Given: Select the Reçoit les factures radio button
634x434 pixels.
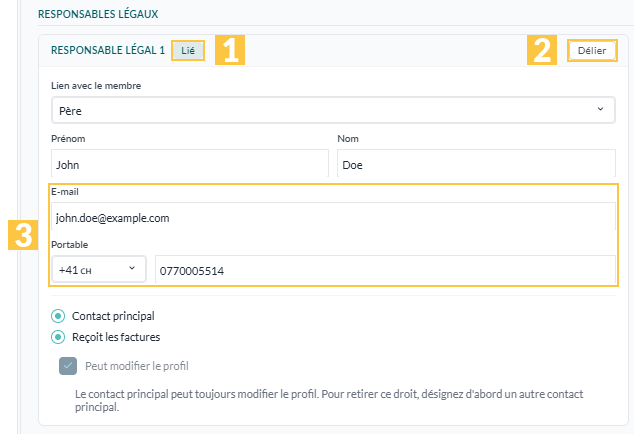Looking at the screenshot, I should tap(58, 337).
